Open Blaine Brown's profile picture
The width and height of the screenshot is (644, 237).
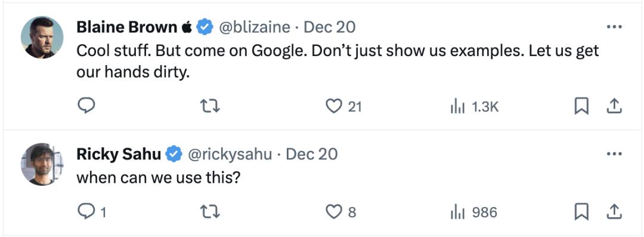pos(42,38)
